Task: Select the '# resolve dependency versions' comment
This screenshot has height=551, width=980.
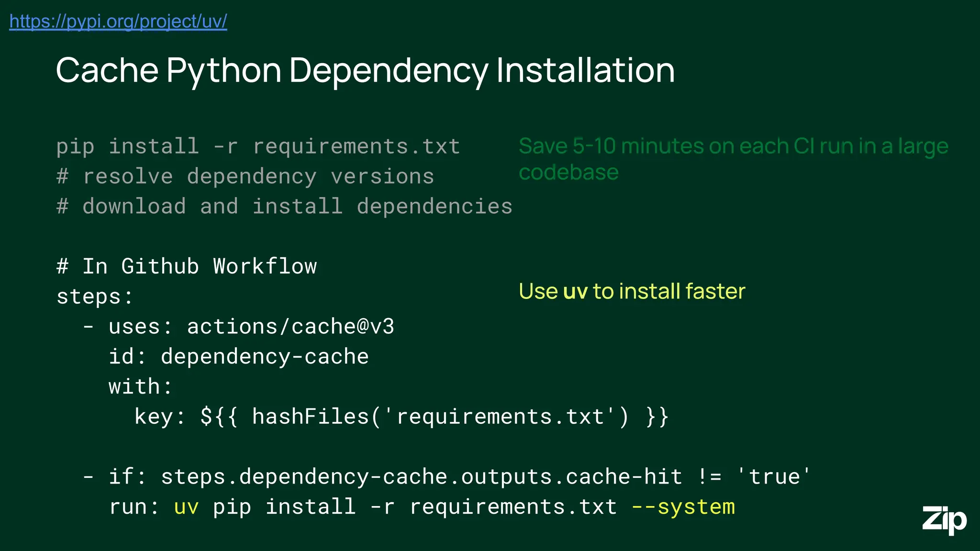Action: (245, 176)
